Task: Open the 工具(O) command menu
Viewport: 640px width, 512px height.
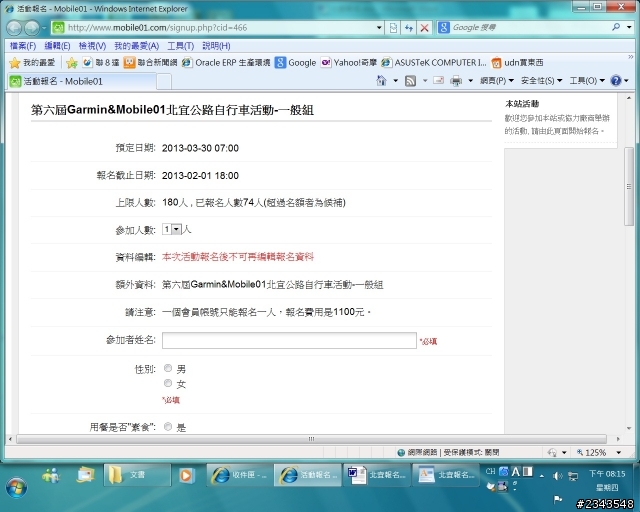Action: click(587, 81)
